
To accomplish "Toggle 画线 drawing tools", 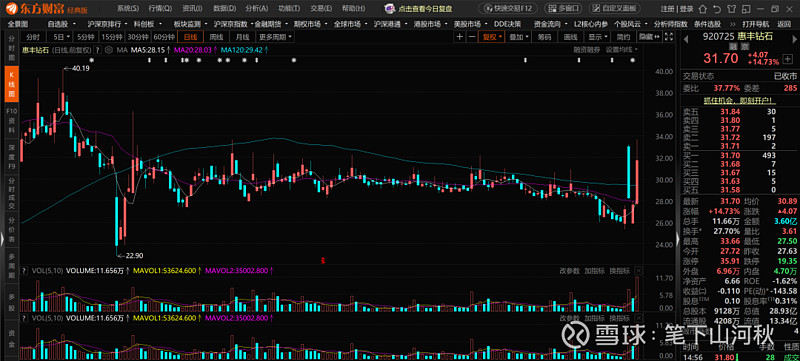I will pos(571,37).
